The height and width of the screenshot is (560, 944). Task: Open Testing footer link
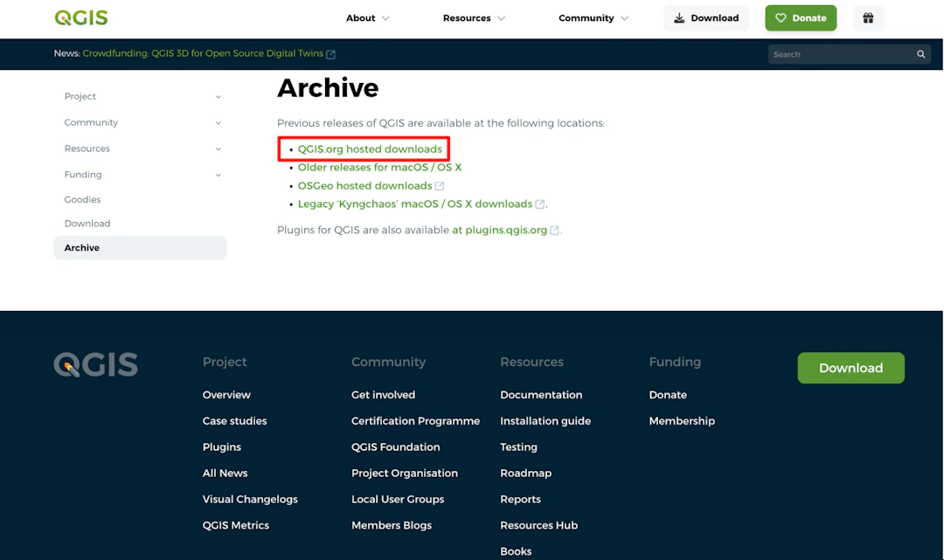click(518, 447)
